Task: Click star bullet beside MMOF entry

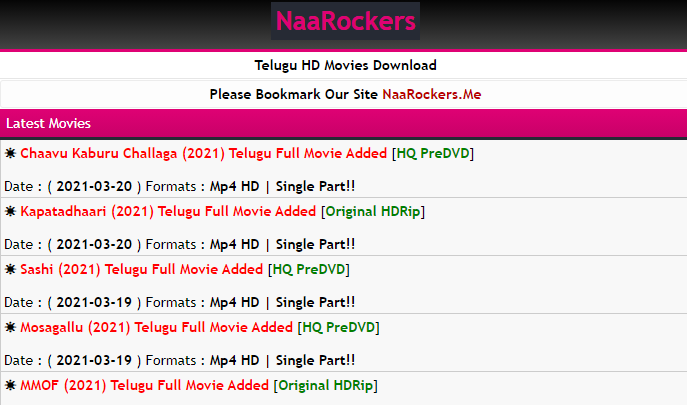Action: pyautogui.click(x=11, y=385)
